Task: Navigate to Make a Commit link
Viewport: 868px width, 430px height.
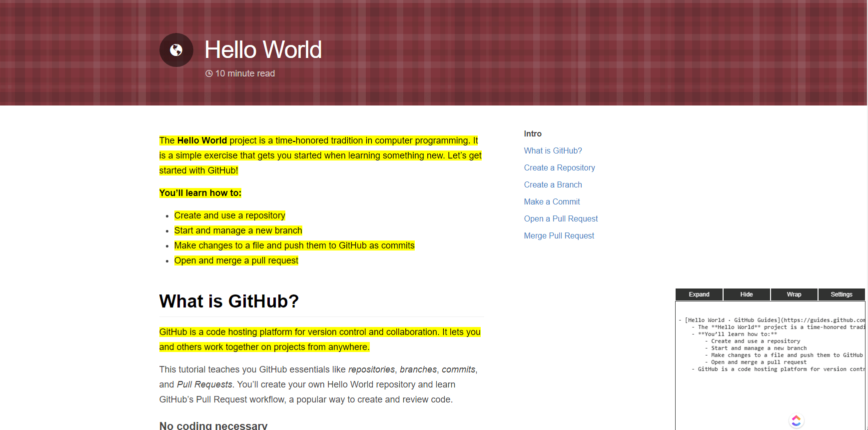Action: [552, 202]
